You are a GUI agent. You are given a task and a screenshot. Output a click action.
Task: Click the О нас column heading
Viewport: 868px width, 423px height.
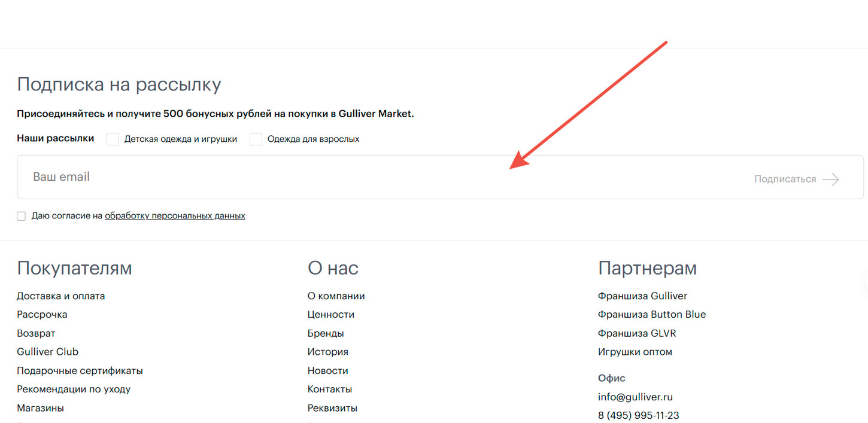pos(333,268)
